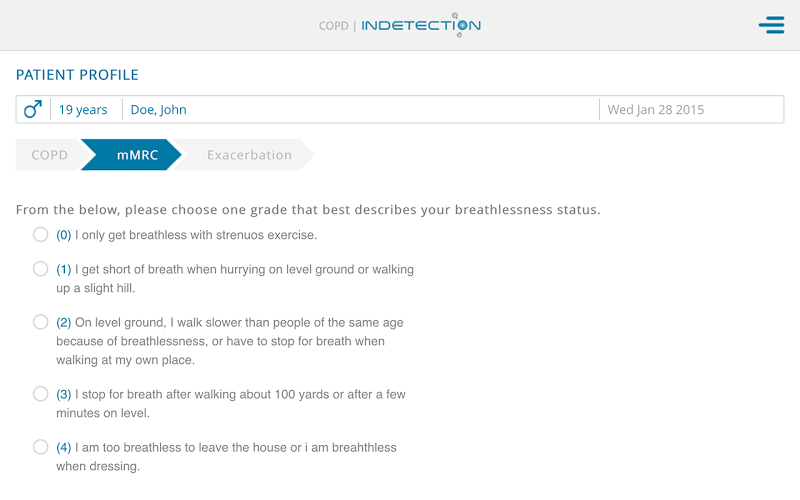Click the PATIENT PROFILE heading
Image resolution: width=800 pixels, height=500 pixels.
[x=77, y=75]
